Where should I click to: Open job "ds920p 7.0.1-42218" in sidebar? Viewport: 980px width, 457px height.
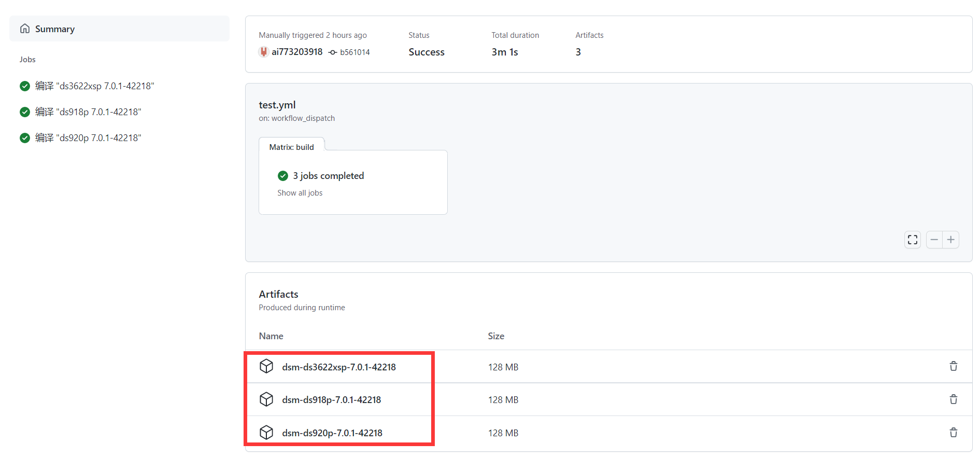88,138
